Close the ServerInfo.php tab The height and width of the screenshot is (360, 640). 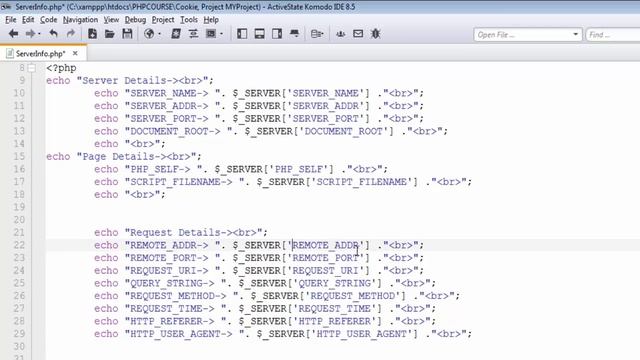75,53
